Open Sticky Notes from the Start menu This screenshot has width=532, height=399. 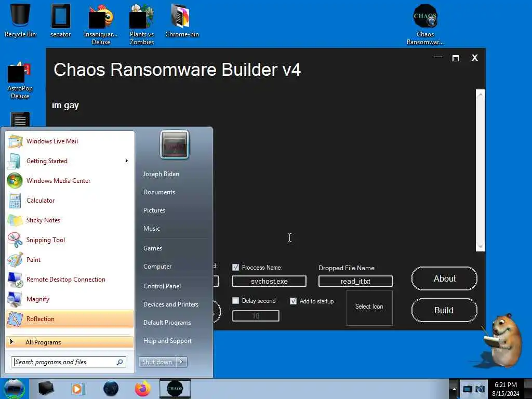click(x=70, y=220)
